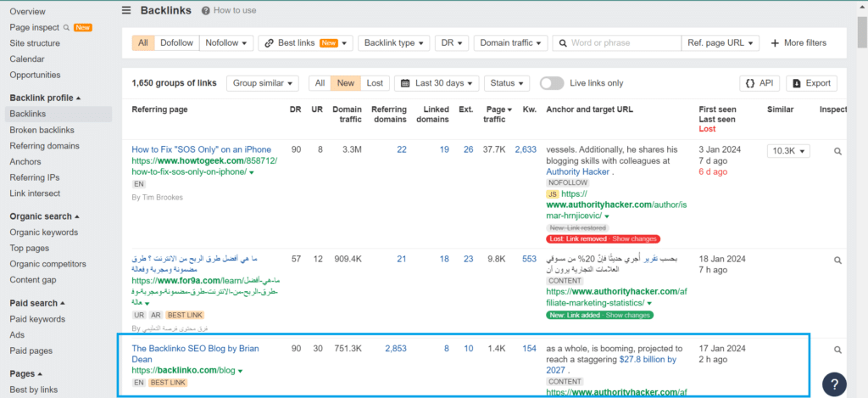Select the Dofollow filter
Viewport: 868px width, 398px height.
[x=176, y=43]
